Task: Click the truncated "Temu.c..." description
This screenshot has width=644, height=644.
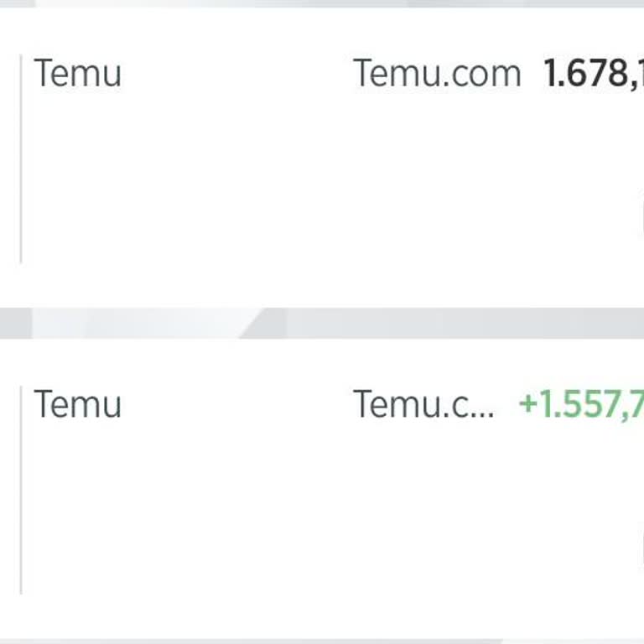Action: tap(423, 404)
